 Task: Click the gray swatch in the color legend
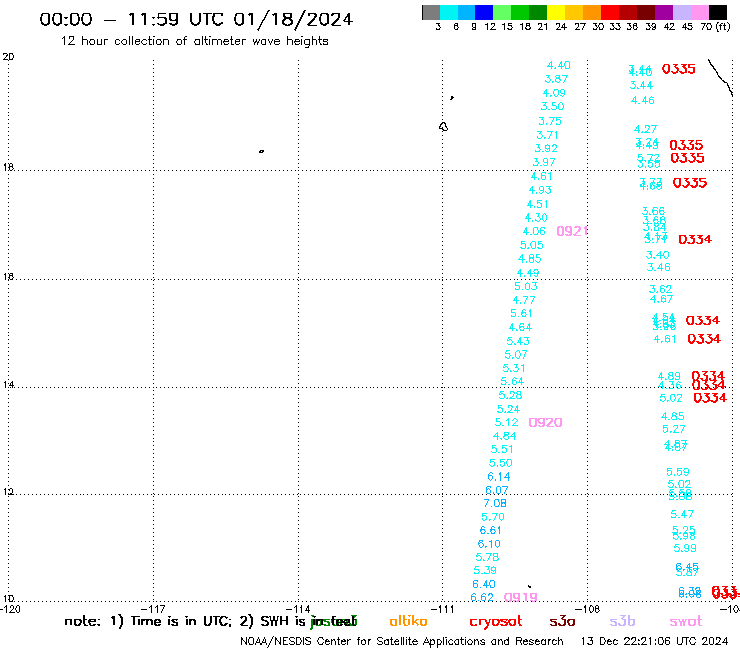[431, 13]
